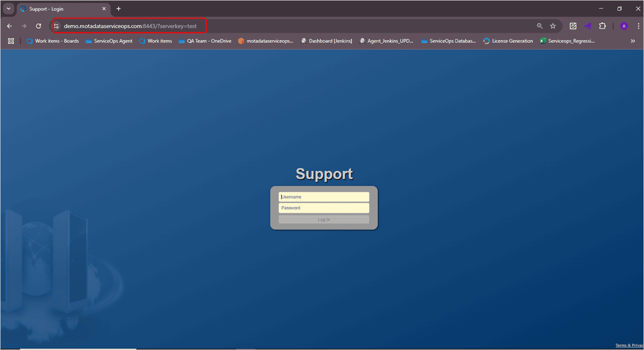The height and width of the screenshot is (350, 644).
Task: Open the Dashboard [Jenkins] bookmark
Action: pos(326,41)
